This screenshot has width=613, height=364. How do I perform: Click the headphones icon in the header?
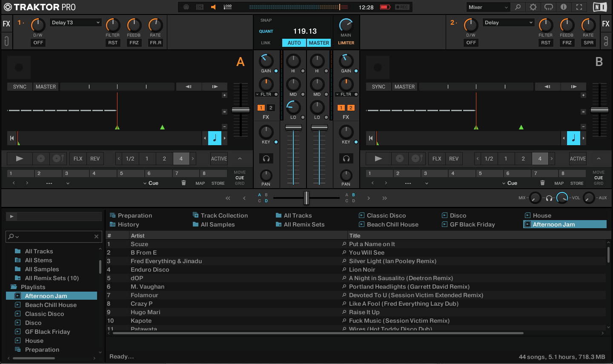[548, 7]
